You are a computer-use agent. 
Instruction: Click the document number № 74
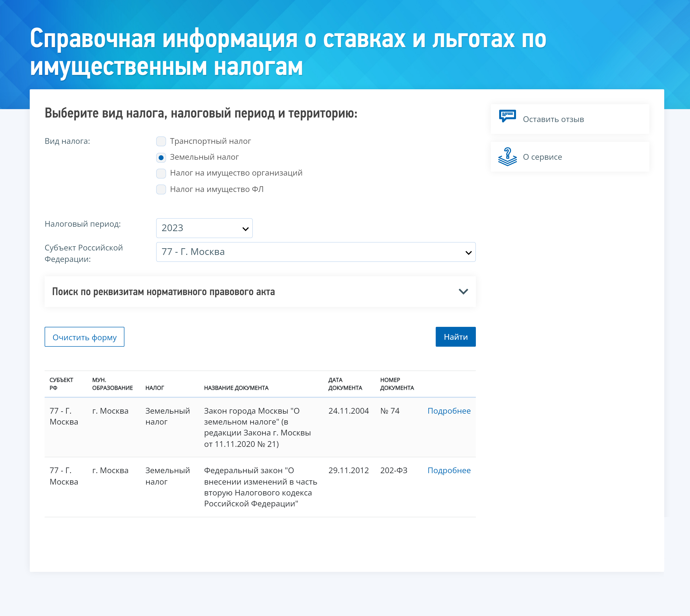pos(390,411)
